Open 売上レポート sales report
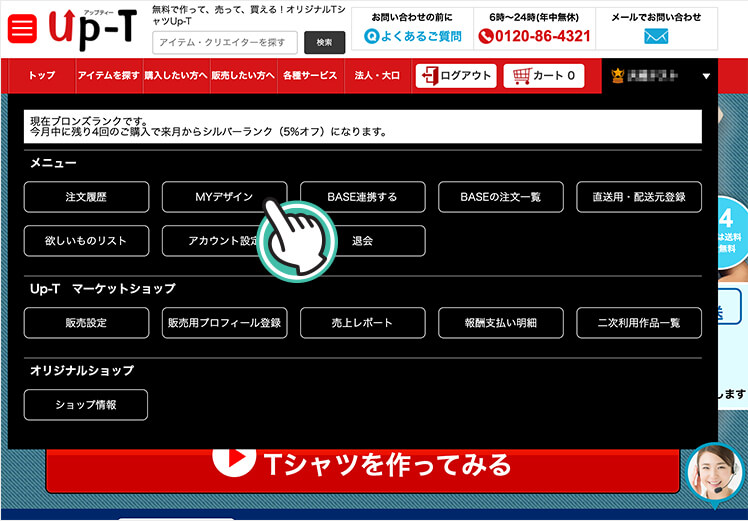 point(362,323)
